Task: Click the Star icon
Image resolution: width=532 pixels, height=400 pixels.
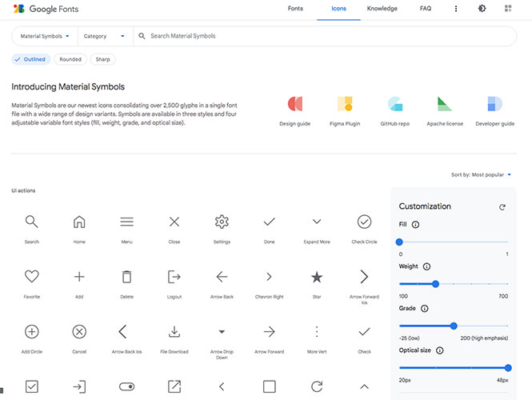Action: 317,277
